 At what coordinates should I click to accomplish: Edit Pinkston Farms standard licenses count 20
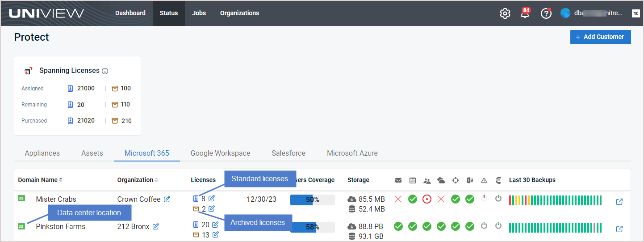tap(216, 225)
